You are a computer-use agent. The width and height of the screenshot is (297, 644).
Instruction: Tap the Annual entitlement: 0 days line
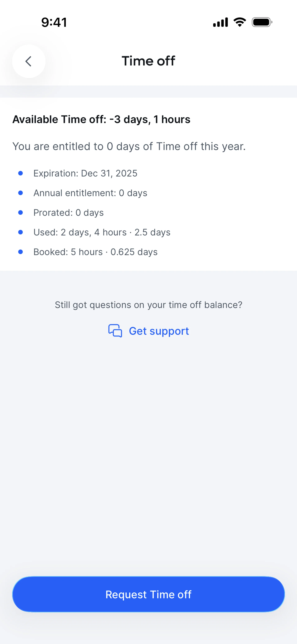90,193
